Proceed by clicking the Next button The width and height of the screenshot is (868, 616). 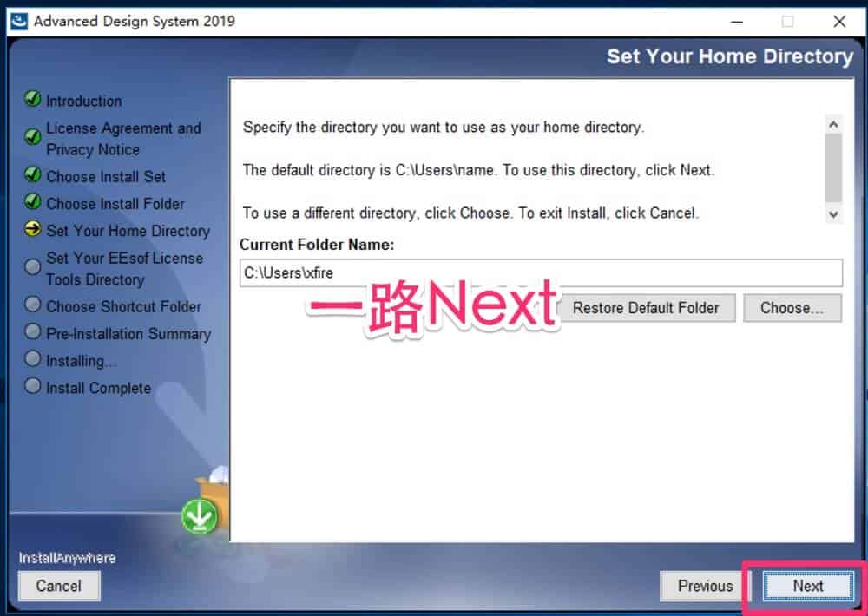807,586
